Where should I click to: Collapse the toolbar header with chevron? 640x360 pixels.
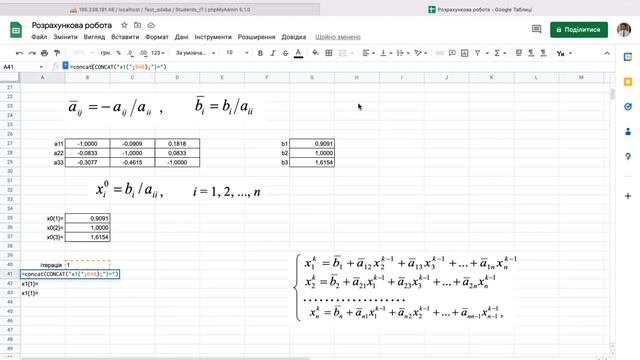(x=607, y=53)
